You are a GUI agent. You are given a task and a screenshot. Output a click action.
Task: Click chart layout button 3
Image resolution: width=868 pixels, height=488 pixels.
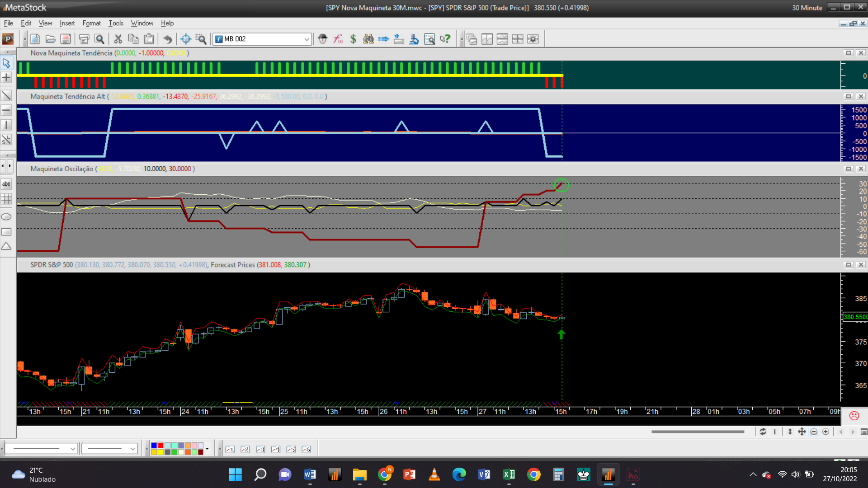260,449
